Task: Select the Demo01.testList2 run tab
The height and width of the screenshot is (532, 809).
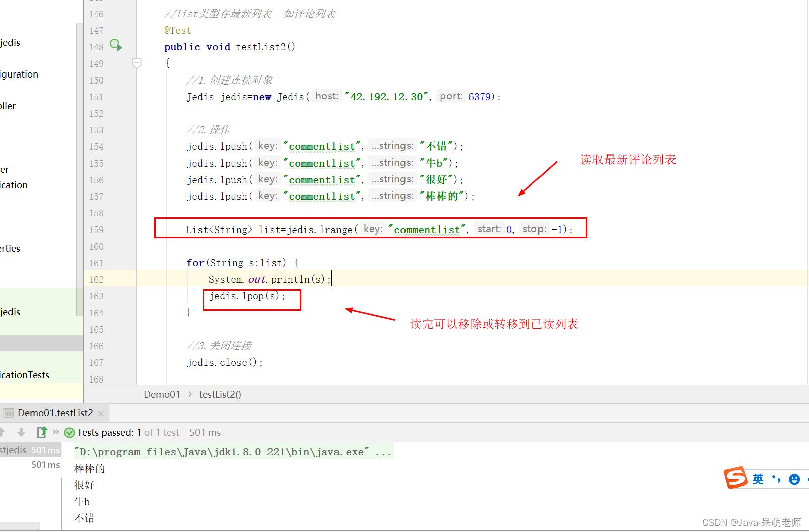Action: pos(55,413)
